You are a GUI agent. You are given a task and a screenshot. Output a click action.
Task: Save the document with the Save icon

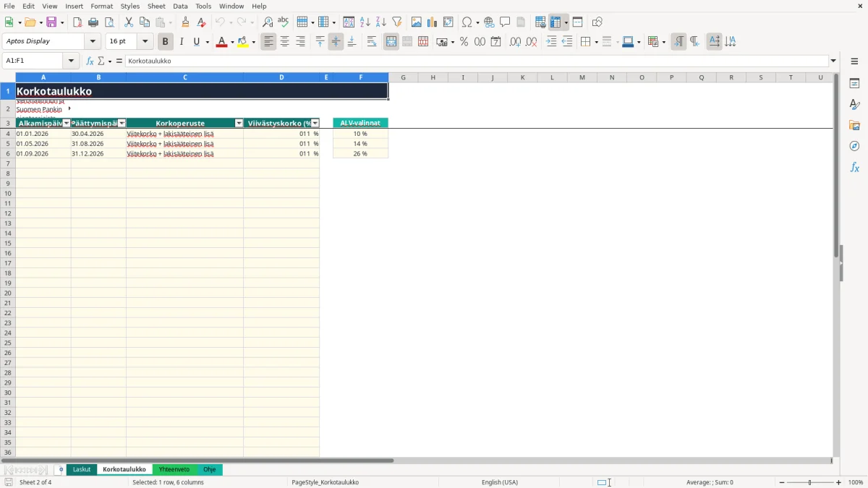[51, 22]
